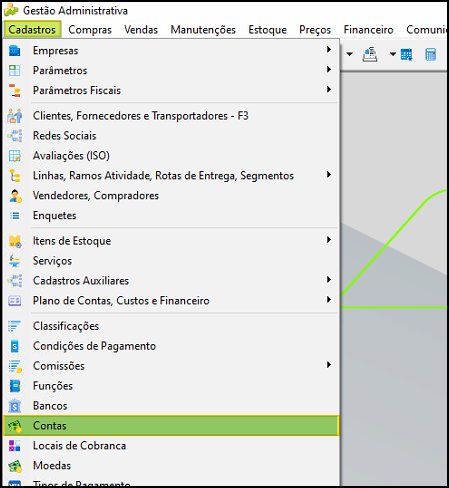Expand the Cadastros Auxiliares submenu arrow
Viewport: 449px width, 488px height.
pyautogui.click(x=329, y=280)
